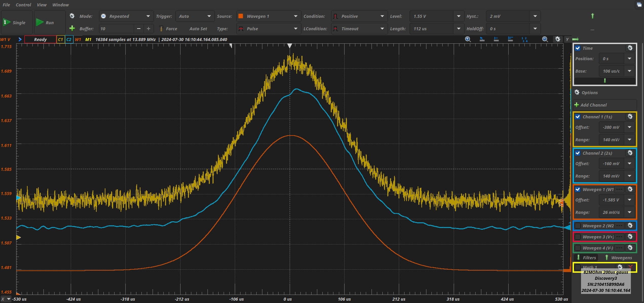Open Wavegen 2 settings gear
The height and width of the screenshot is (303, 644).
coord(630,226)
